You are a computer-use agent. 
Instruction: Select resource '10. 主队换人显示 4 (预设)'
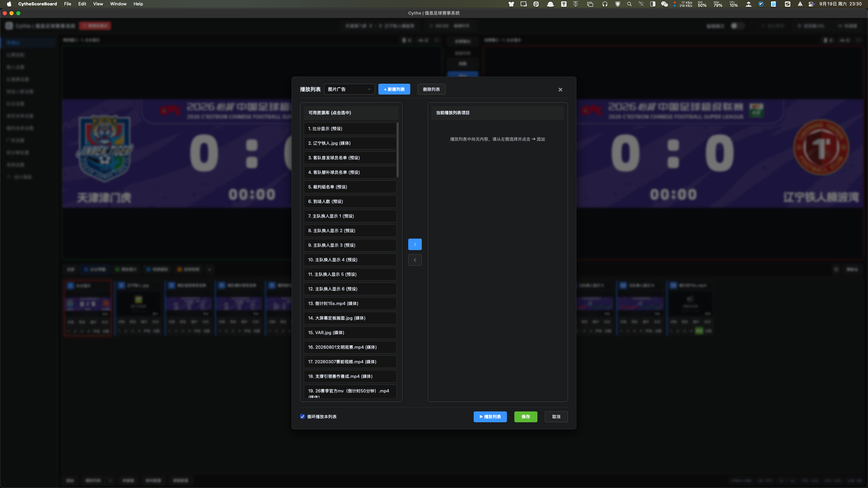coord(350,260)
